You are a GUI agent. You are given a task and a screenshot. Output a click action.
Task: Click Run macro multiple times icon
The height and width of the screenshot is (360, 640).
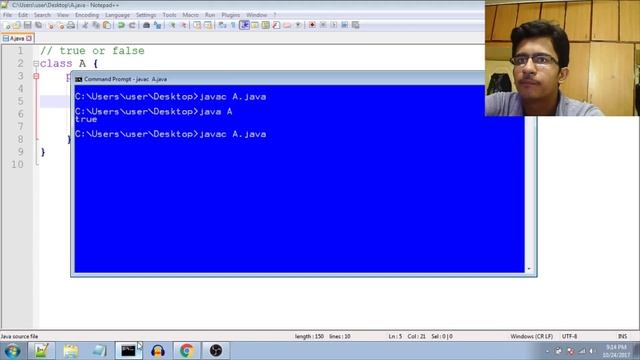344,25
